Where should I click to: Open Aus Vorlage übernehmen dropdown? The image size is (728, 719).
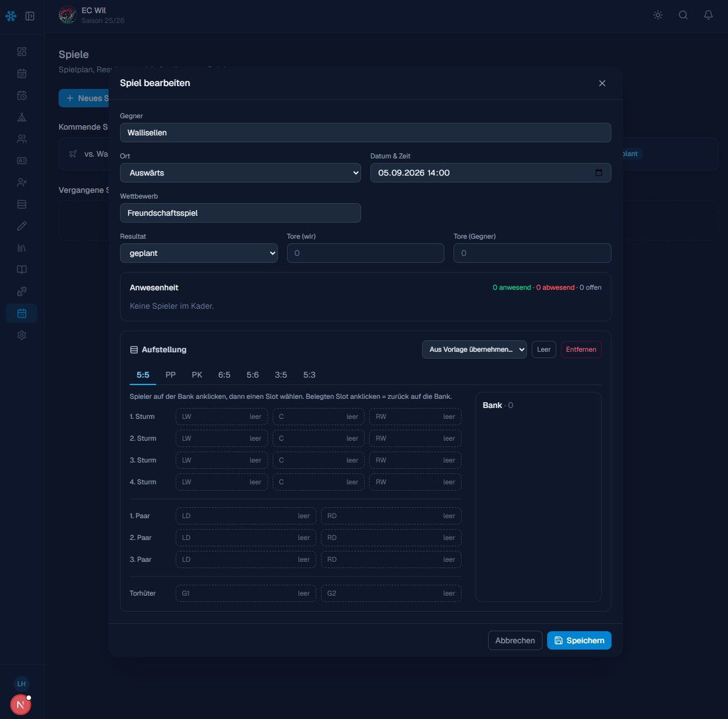474,349
